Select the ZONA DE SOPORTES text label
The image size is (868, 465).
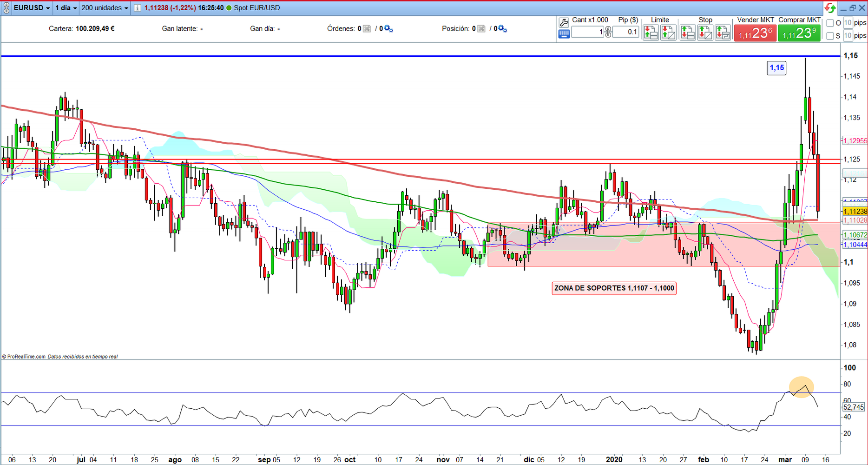tap(614, 288)
